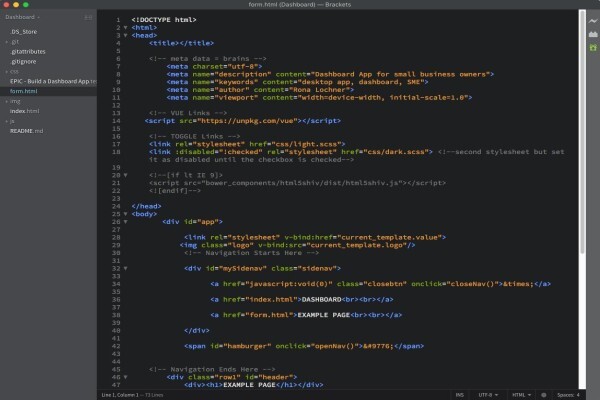This screenshot has width=600, height=400.
Task: Toggle the Spaces indentation label
Action: coord(566,395)
